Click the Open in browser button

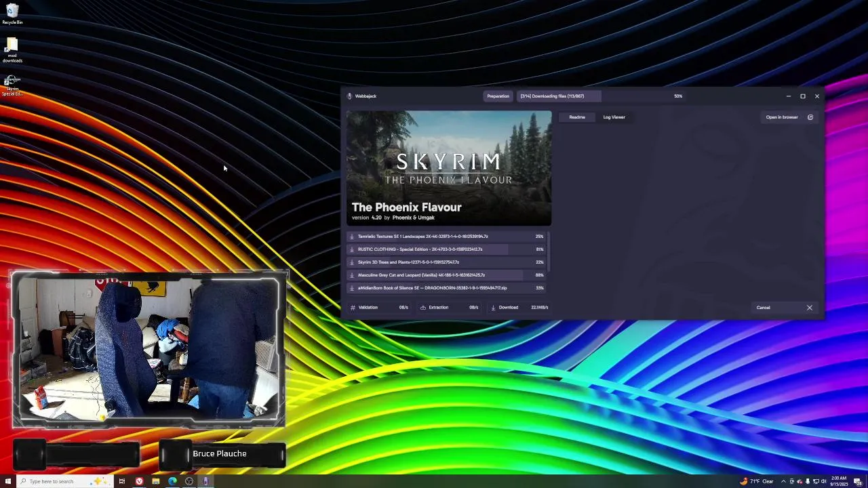[789, 117]
